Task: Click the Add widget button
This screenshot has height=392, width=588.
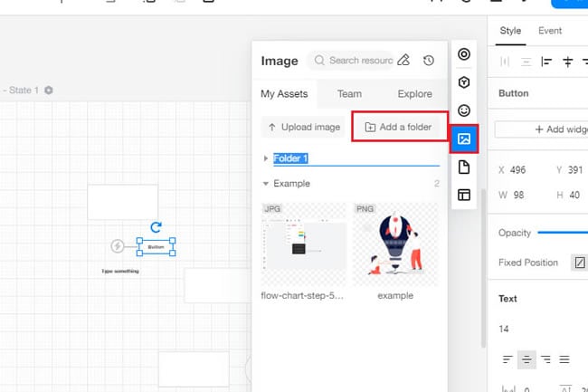Action: point(542,129)
